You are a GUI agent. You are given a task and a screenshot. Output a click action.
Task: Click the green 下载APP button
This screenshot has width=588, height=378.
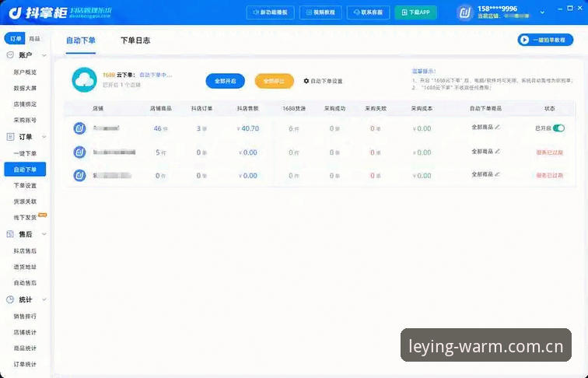(x=415, y=12)
